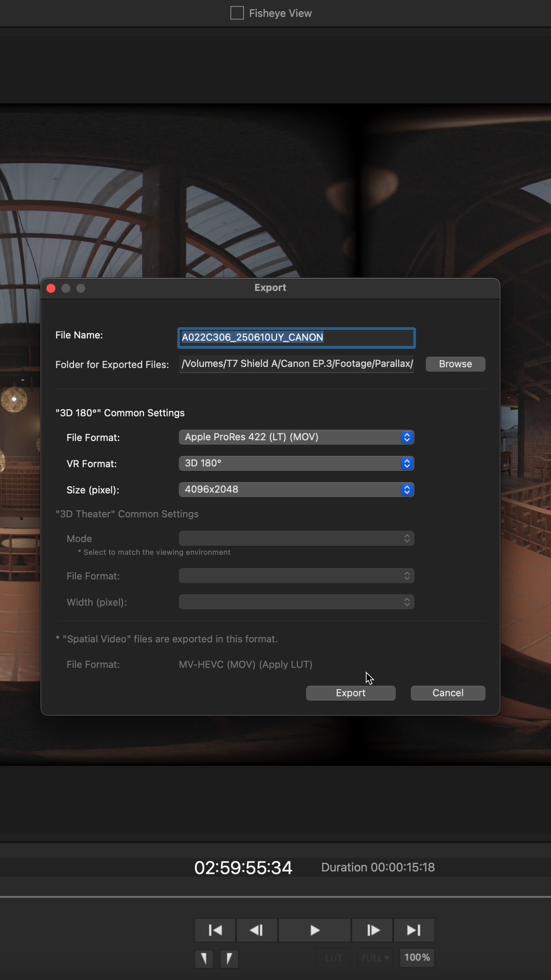
Task: Set the in-point trim marker
Action: coord(204,958)
